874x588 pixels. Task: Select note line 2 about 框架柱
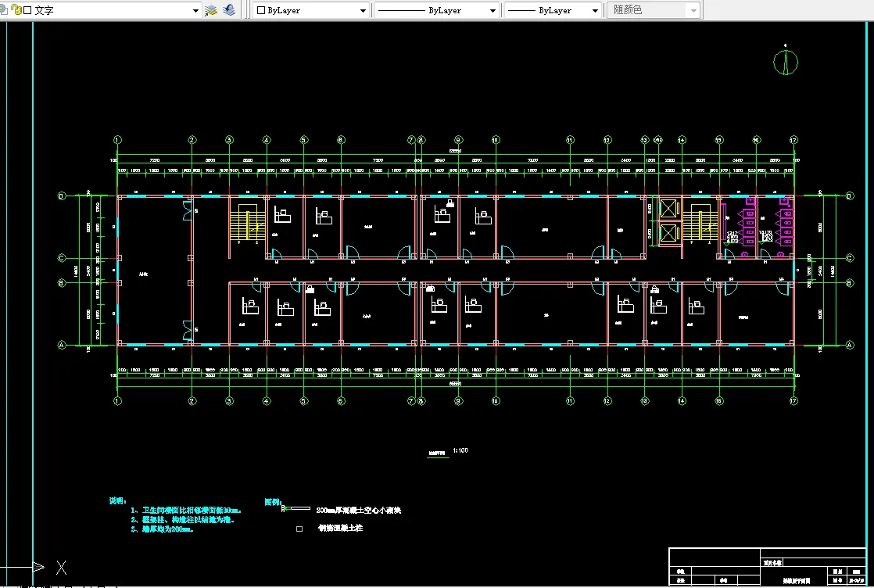[x=183, y=519]
